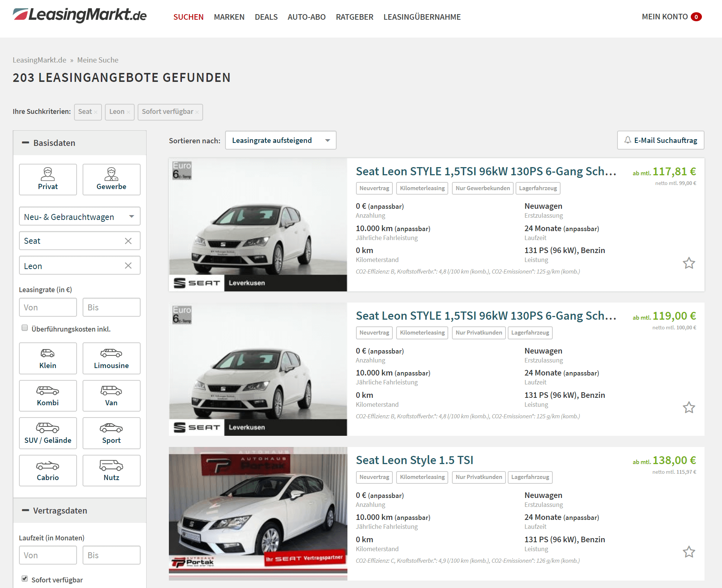The image size is (722, 588).
Task: Open the breadcrumb link LeasingMarkt.de
Action: click(x=39, y=60)
